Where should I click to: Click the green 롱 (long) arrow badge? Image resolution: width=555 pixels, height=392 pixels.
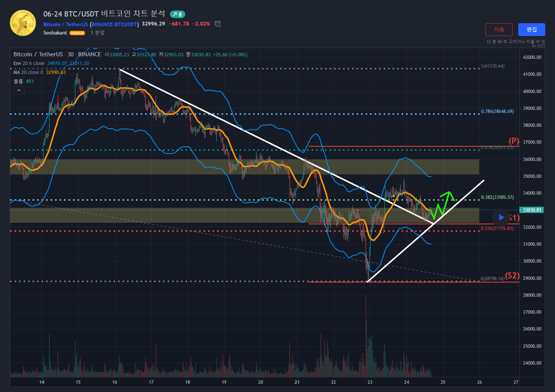pos(177,14)
